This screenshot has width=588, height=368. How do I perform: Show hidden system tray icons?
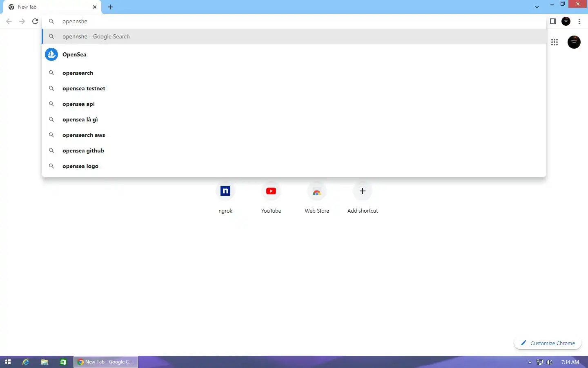(x=530, y=362)
